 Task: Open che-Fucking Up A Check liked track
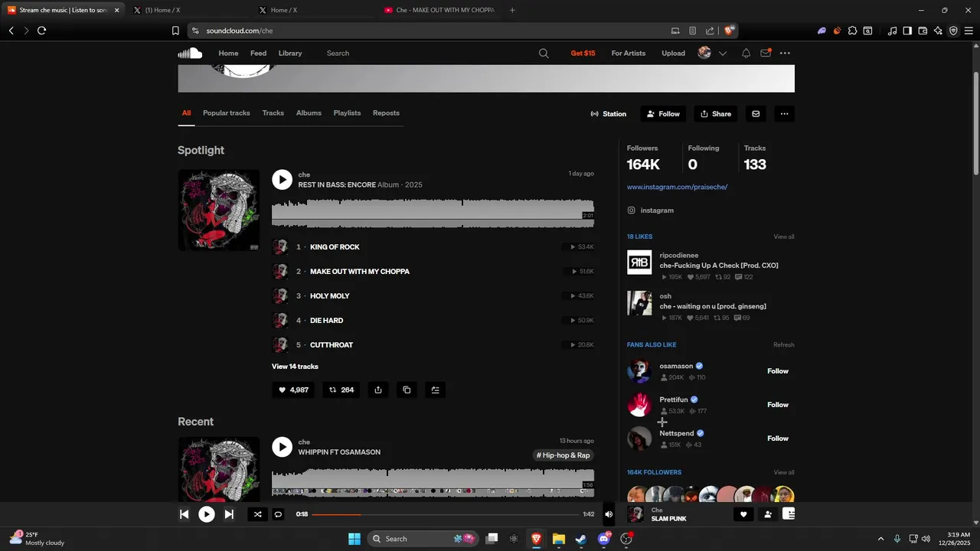click(x=719, y=266)
